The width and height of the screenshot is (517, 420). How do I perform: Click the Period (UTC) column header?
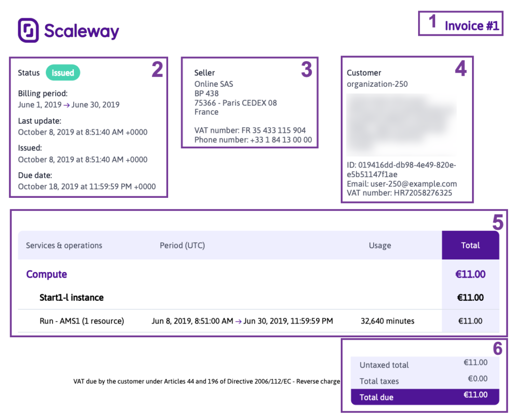click(x=182, y=246)
